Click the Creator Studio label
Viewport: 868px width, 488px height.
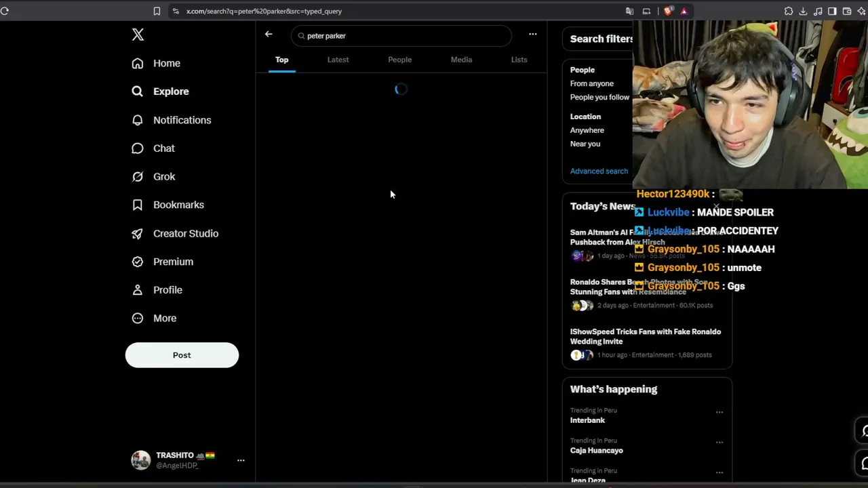coord(186,233)
